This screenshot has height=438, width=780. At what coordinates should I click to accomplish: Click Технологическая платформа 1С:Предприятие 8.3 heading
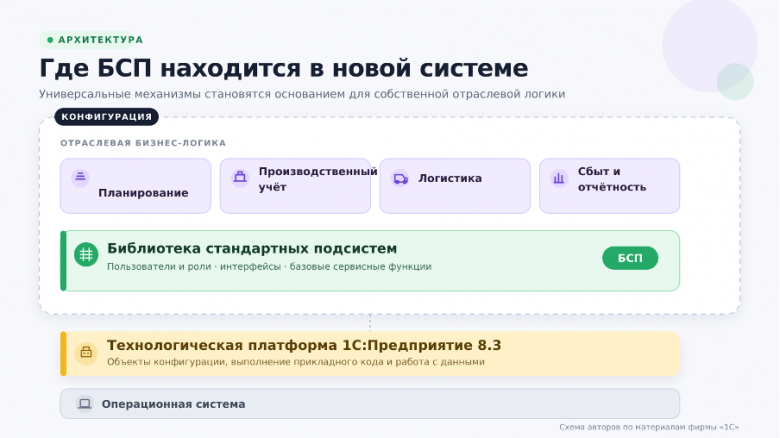(304, 345)
